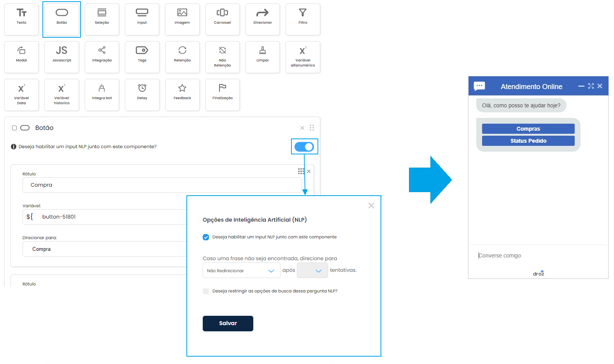
Task: Select the Finalização flag icon
Action: (x=222, y=88)
